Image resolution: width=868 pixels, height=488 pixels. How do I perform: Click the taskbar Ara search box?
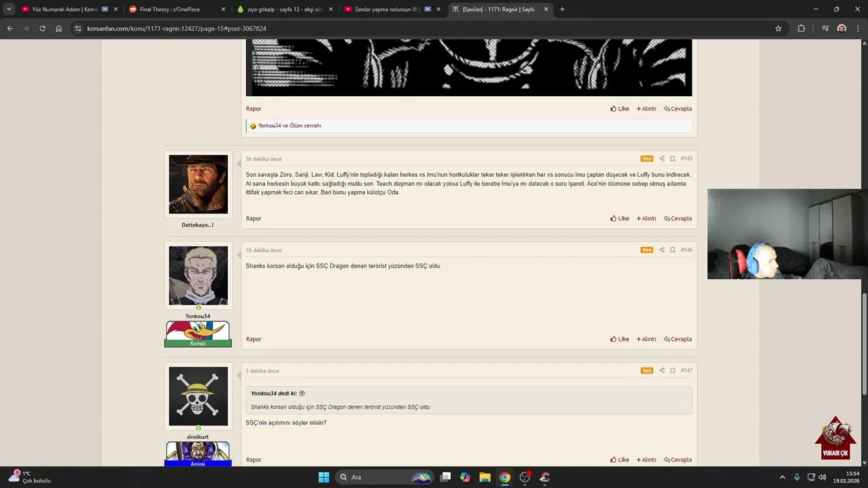pyautogui.click(x=384, y=477)
